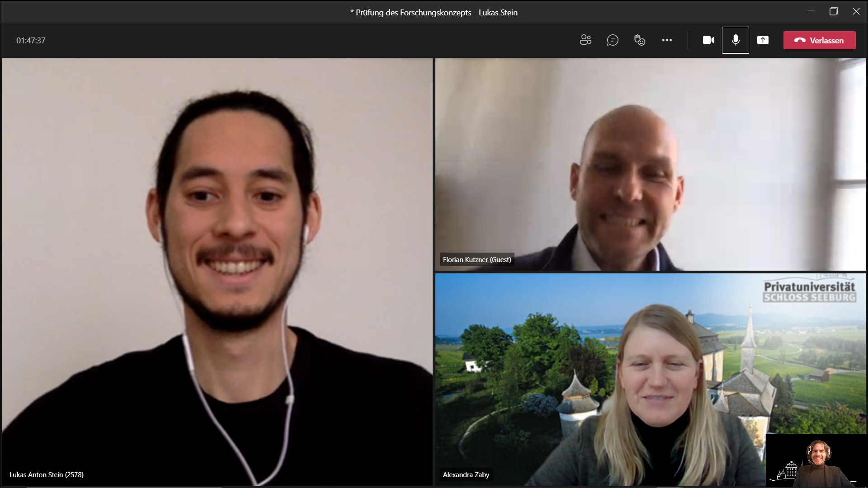Open the participants panel icon
This screenshot has width=868, height=488.
[585, 40]
